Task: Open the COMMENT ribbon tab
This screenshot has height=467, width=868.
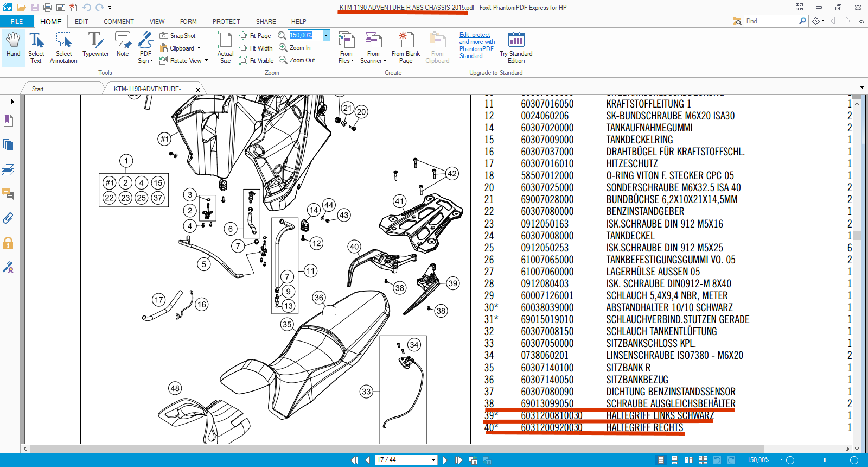Action: coord(118,22)
